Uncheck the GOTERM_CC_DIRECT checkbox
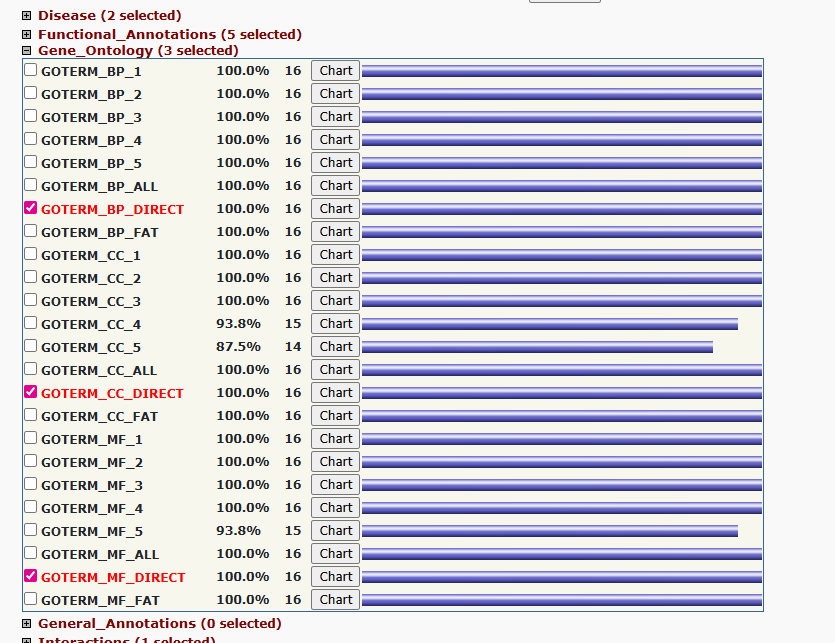835x643 pixels. point(31,392)
